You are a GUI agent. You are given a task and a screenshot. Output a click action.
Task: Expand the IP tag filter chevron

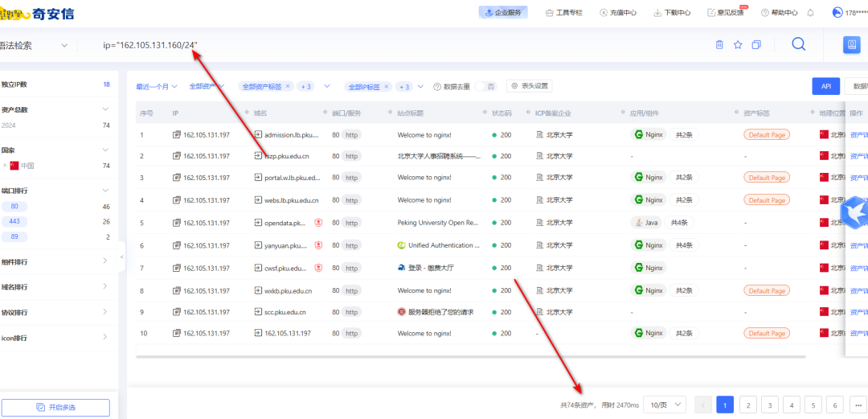pos(420,87)
